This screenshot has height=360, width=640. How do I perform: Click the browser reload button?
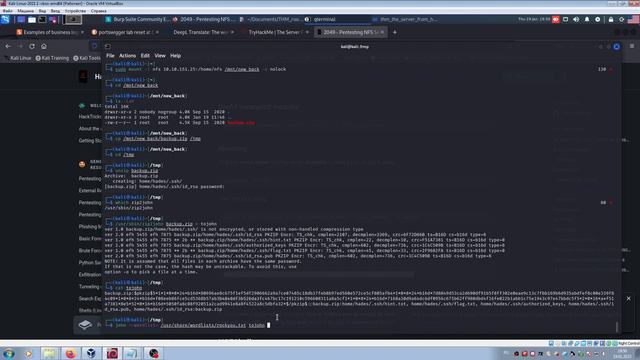[32, 46]
